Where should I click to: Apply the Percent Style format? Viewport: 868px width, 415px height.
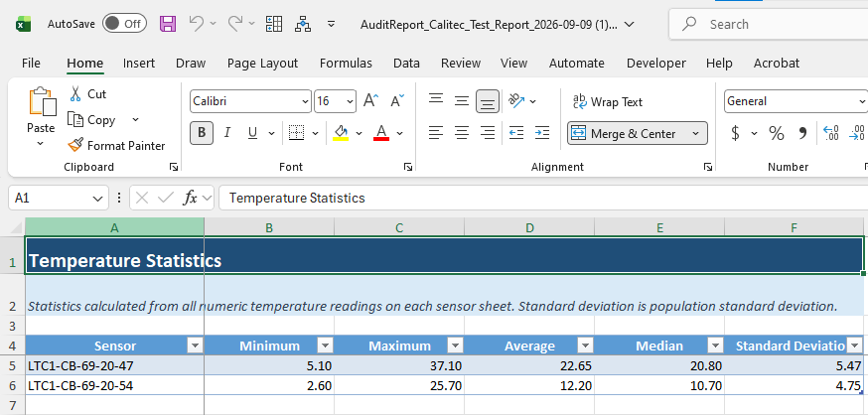[x=776, y=133]
